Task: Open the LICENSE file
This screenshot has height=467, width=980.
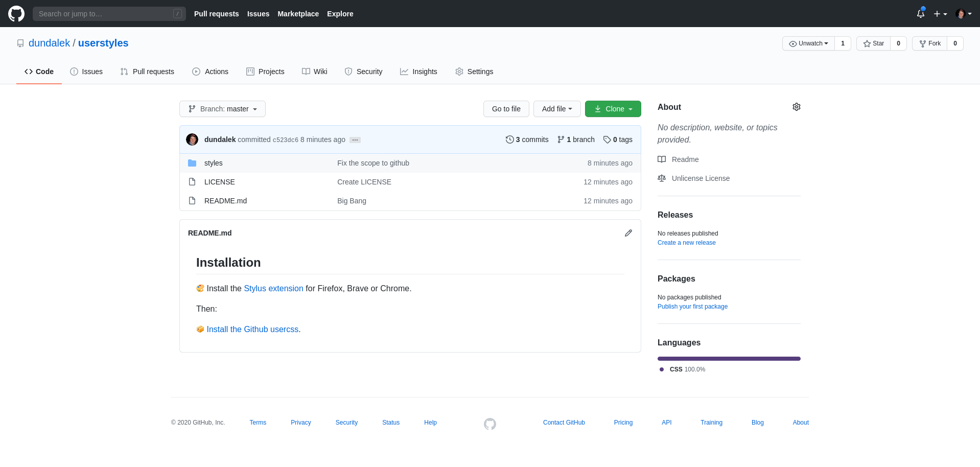Action: pos(220,182)
